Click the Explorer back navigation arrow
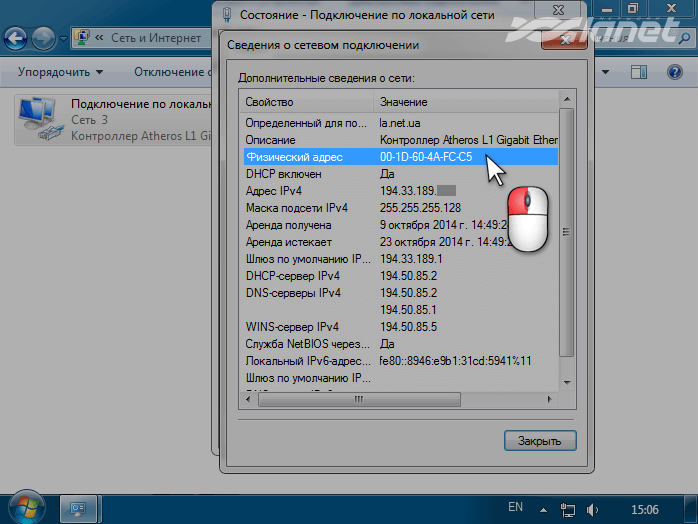This screenshot has width=698, height=524. click(16, 39)
